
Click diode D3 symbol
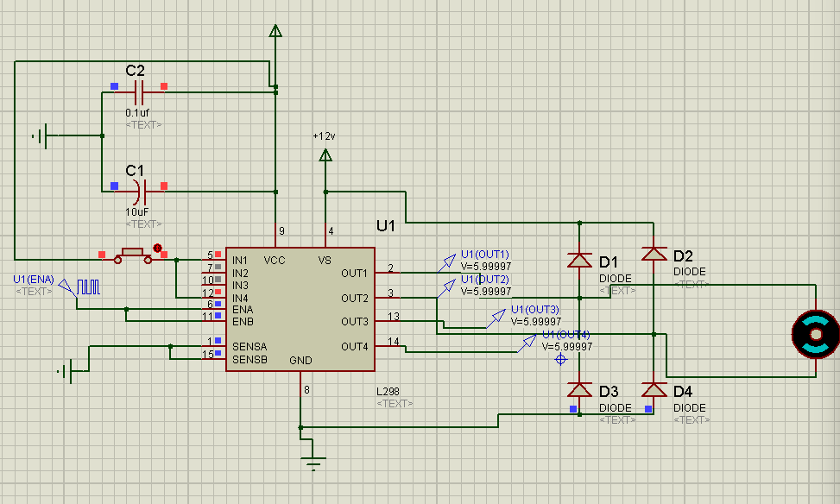(578, 389)
